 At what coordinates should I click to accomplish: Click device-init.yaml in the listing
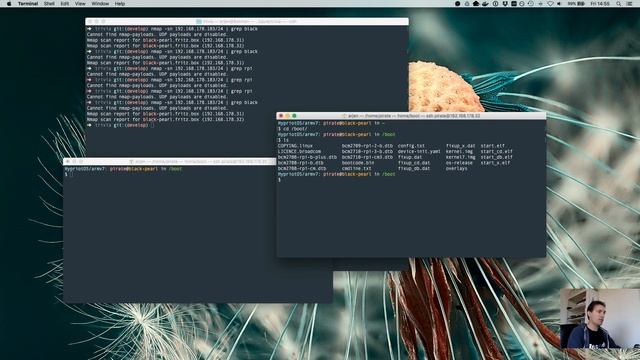[x=419, y=151]
